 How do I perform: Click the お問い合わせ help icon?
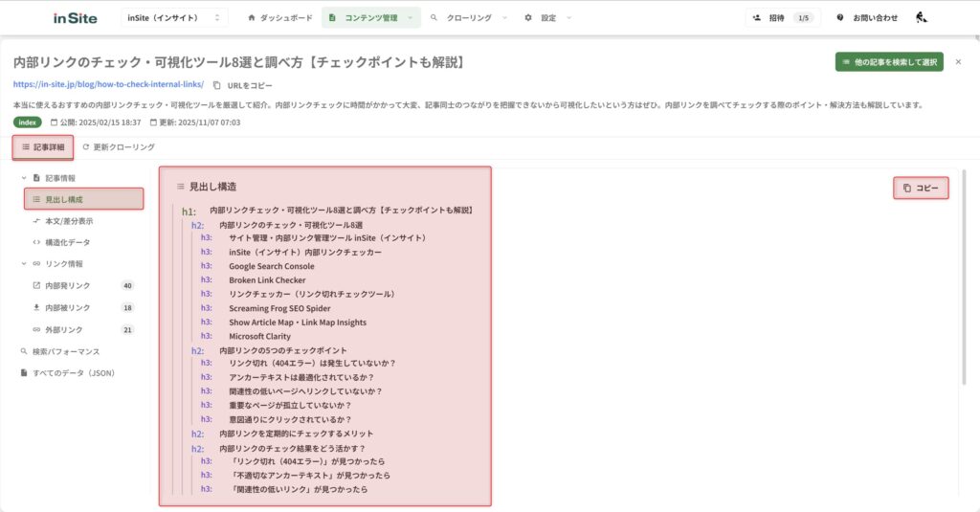840,18
